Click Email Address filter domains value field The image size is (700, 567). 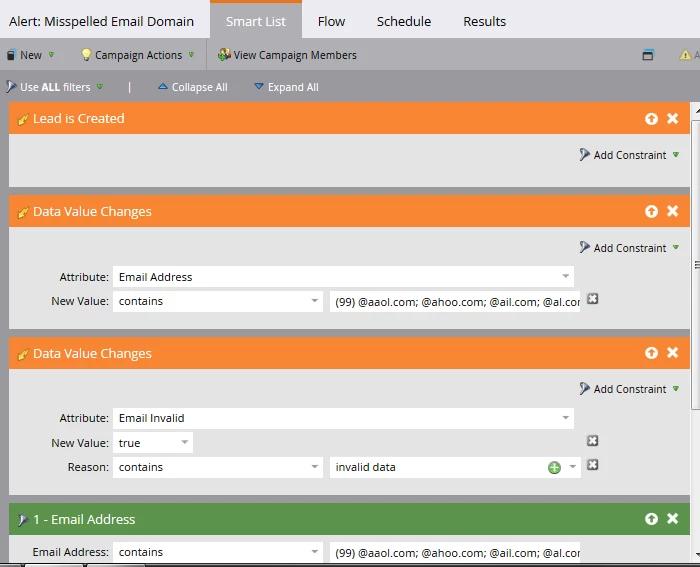pyautogui.click(x=455, y=553)
